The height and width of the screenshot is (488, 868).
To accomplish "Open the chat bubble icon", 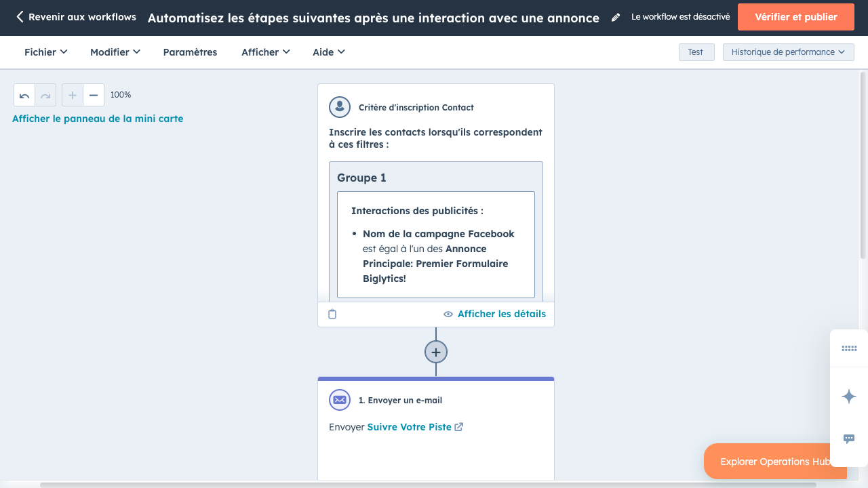I will [x=849, y=439].
